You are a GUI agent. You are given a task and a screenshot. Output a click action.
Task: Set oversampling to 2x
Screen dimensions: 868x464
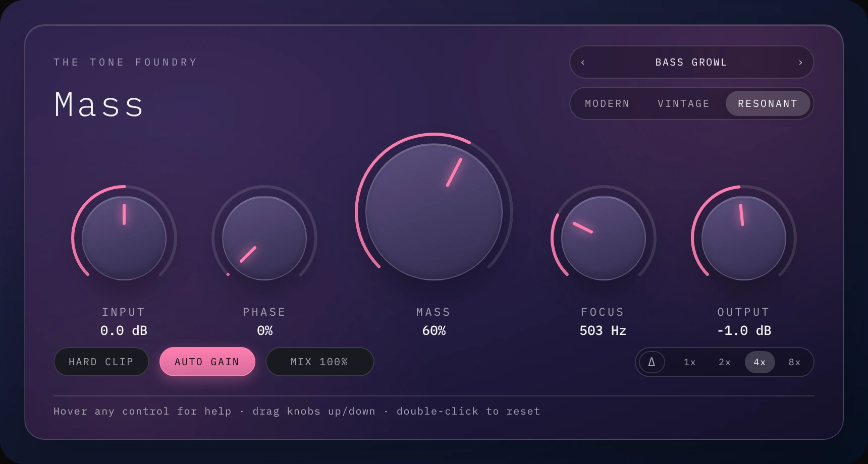[725, 362]
